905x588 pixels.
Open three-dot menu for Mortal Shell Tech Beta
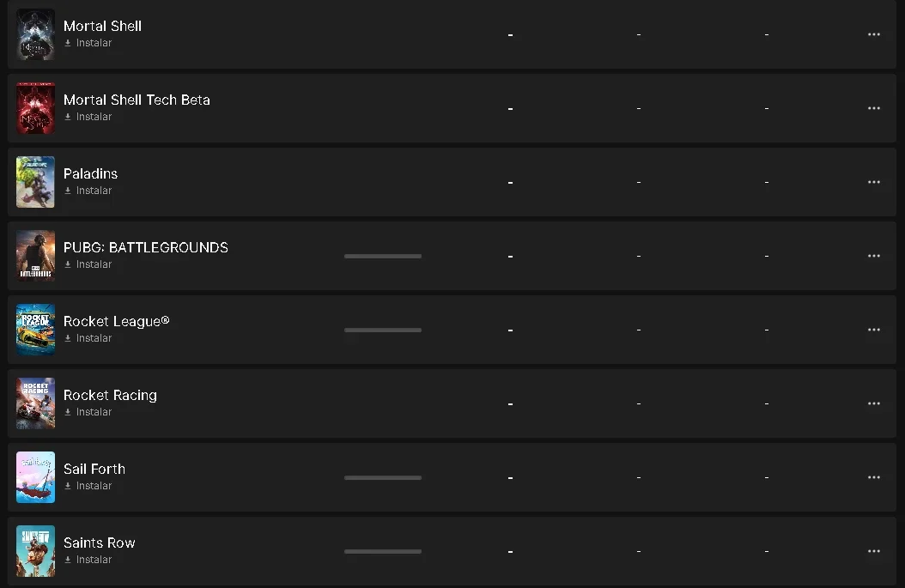click(x=874, y=108)
